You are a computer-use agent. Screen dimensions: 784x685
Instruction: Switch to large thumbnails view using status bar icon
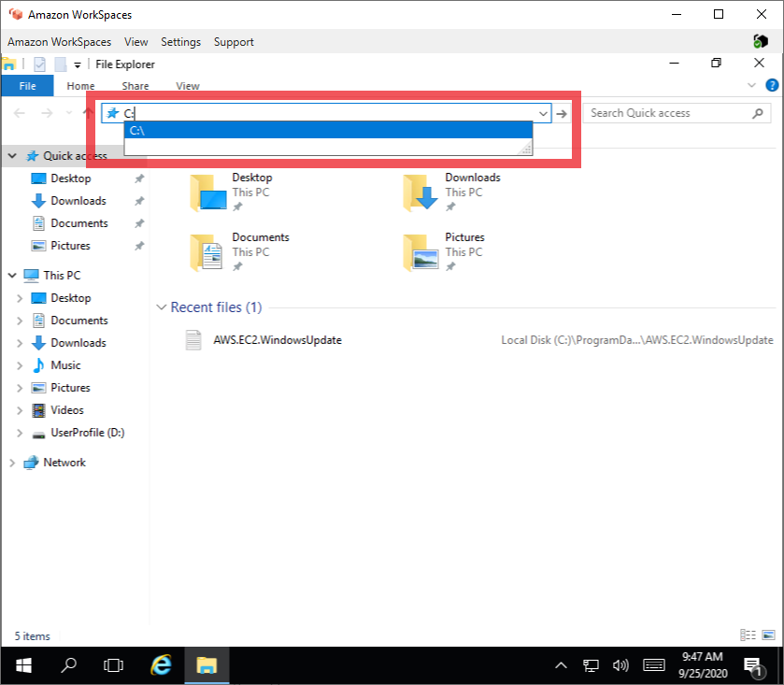click(x=768, y=635)
